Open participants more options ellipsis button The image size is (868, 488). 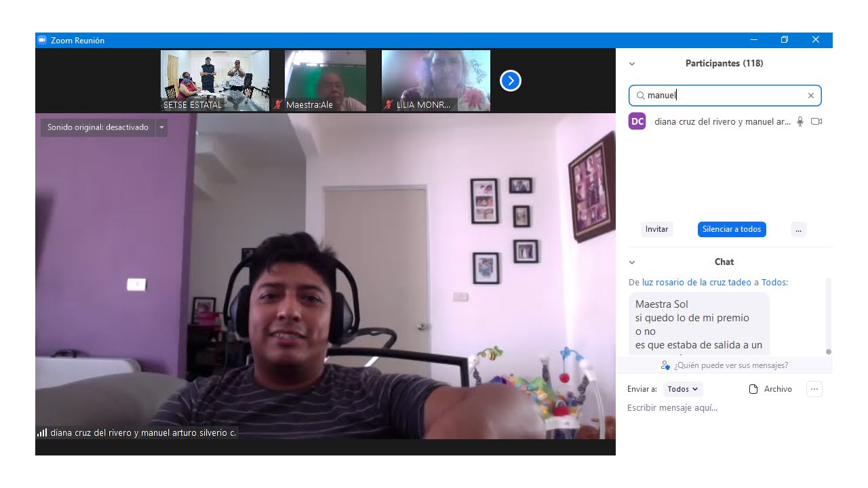(798, 229)
